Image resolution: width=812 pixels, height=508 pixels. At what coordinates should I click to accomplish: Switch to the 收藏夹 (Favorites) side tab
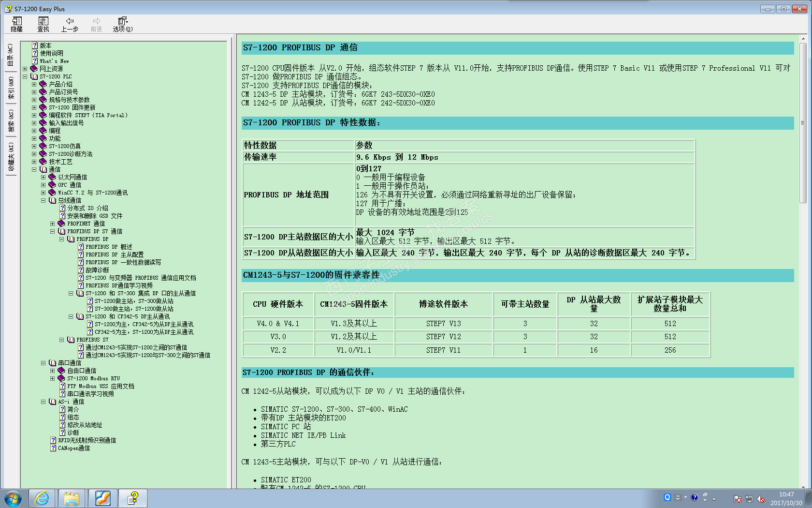[11, 158]
